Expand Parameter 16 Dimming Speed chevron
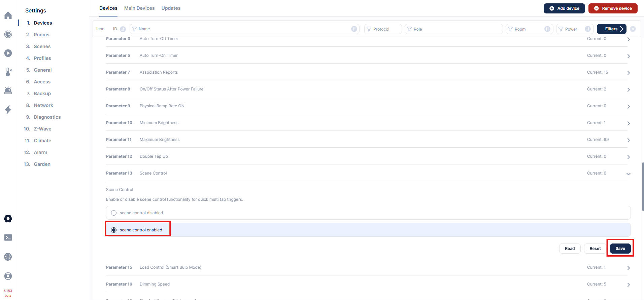The image size is (644, 300). (x=629, y=285)
